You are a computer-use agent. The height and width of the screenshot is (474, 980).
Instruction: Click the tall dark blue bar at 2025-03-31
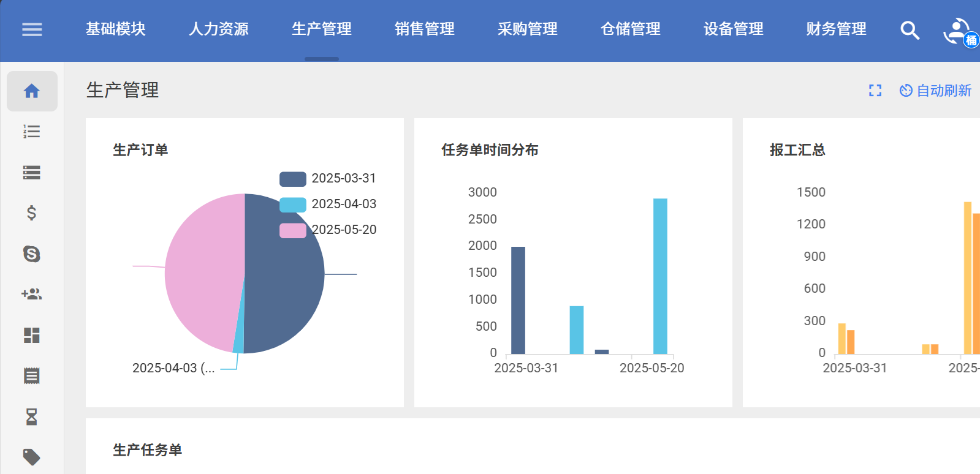coord(518,300)
